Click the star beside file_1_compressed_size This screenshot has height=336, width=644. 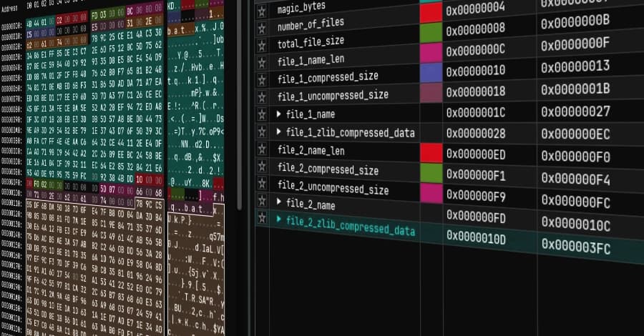(x=262, y=80)
